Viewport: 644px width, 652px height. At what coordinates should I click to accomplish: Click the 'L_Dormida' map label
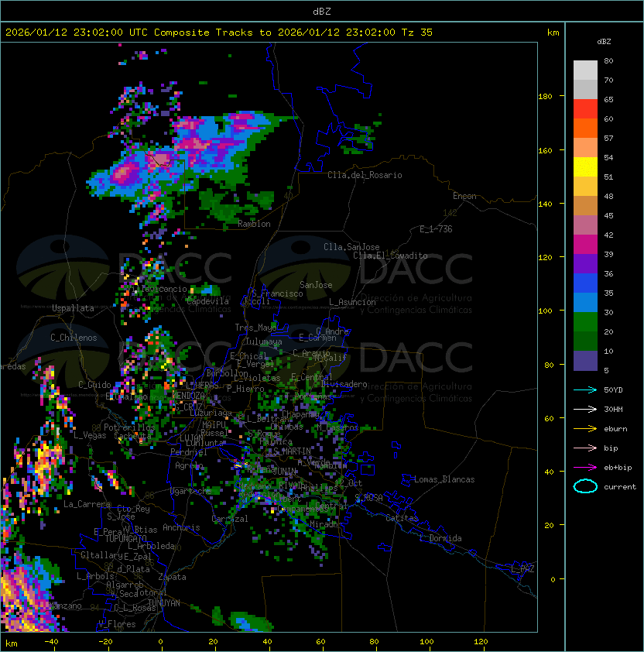tap(440, 538)
